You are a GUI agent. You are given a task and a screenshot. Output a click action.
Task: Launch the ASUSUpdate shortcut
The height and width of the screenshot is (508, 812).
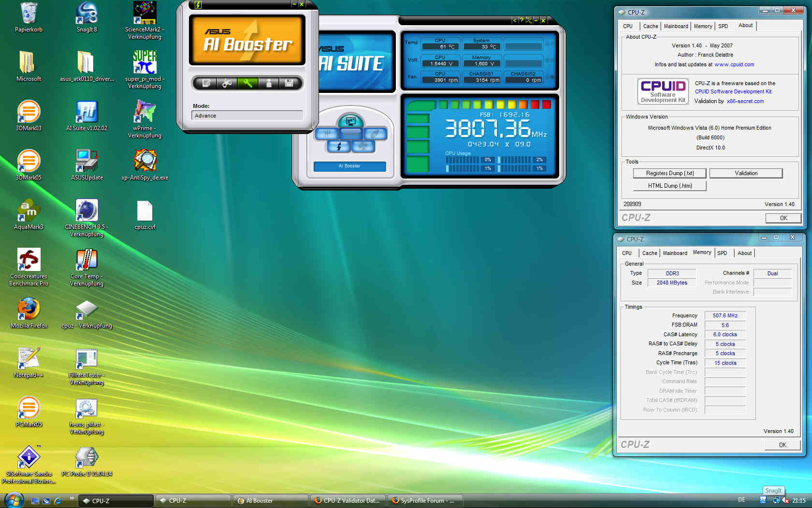(87, 165)
